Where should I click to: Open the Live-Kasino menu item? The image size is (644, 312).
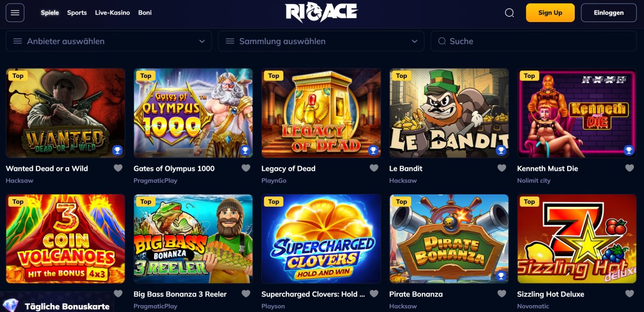tap(112, 13)
